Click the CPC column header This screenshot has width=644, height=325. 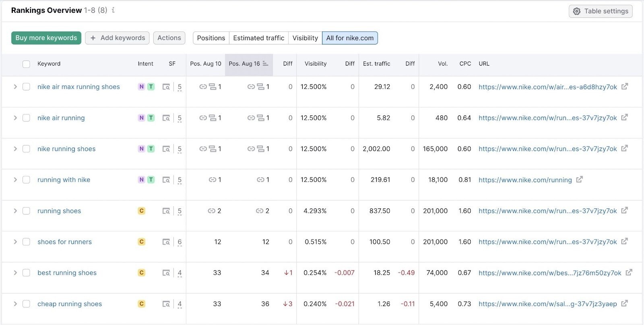click(x=465, y=64)
